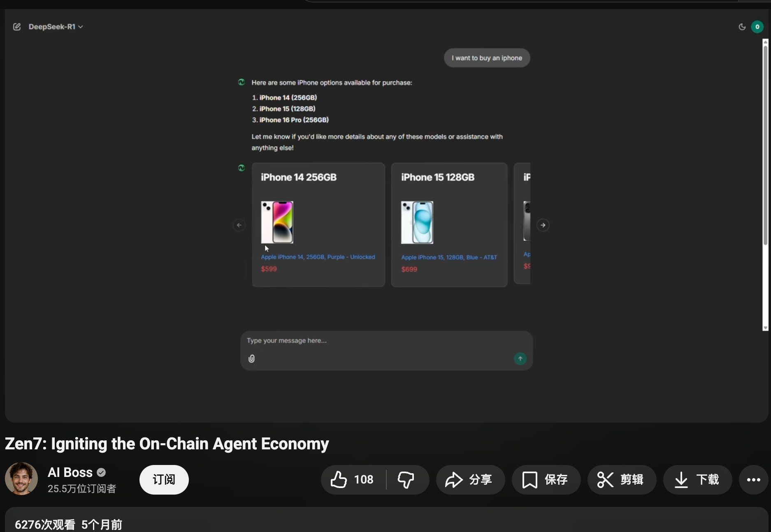Click the 订阅 subscribe button
Image resolution: width=771 pixels, height=532 pixels.
(x=164, y=479)
